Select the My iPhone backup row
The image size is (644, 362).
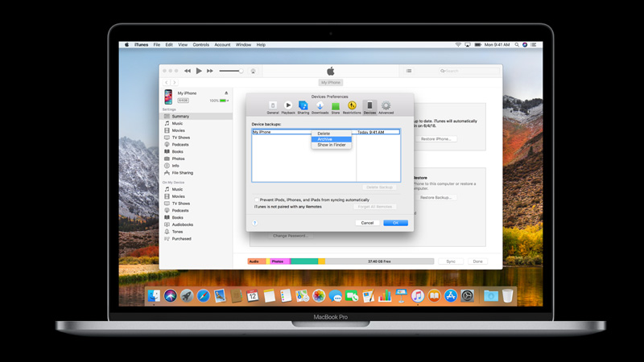point(326,132)
